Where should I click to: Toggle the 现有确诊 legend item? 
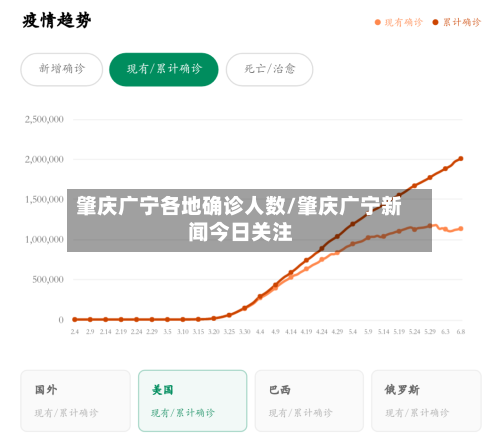pos(399,22)
